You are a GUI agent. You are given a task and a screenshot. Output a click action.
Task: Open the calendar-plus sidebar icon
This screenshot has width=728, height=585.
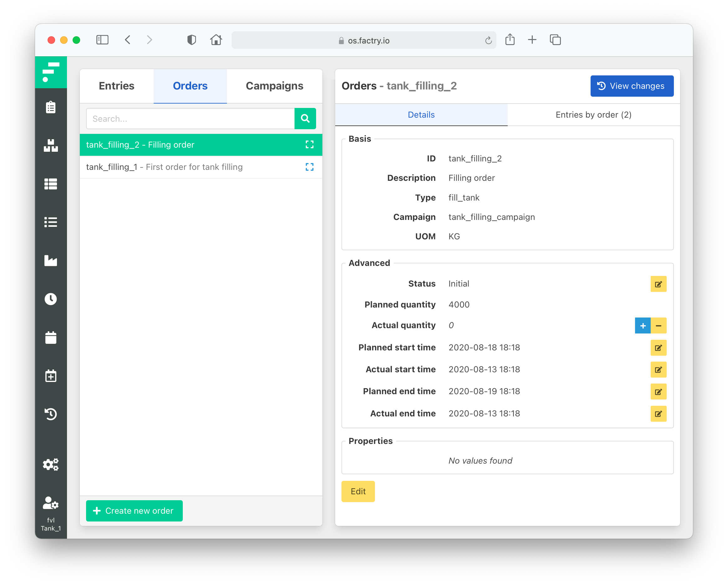click(51, 375)
